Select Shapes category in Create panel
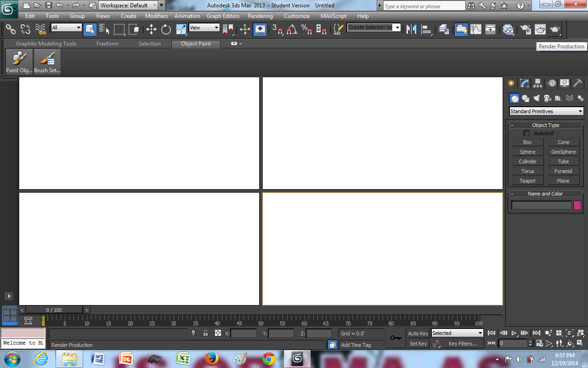588x368 pixels. [526, 98]
